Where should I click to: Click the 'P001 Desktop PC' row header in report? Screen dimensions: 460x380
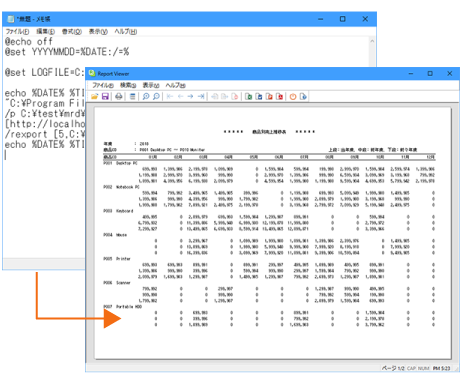(120, 163)
